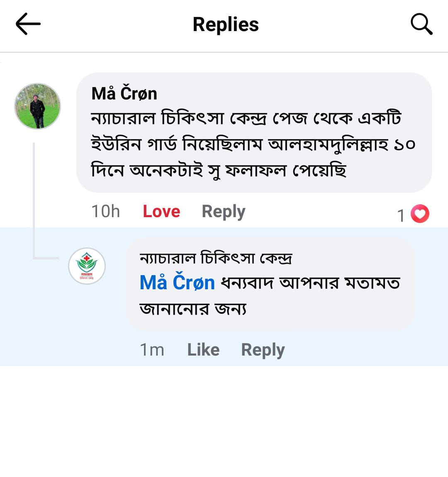This screenshot has width=448, height=477.
Task: Open Må Črøn's profile picture
Action: pos(38,107)
